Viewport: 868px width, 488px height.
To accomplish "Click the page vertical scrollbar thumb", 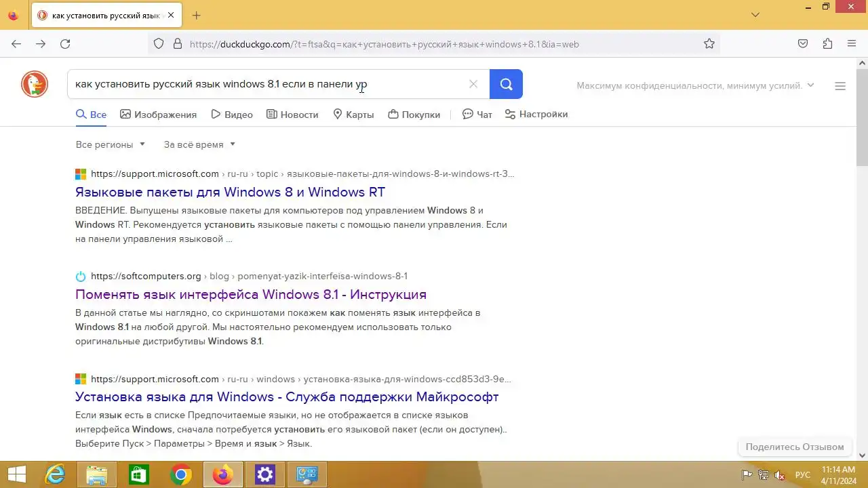I will click(x=863, y=116).
